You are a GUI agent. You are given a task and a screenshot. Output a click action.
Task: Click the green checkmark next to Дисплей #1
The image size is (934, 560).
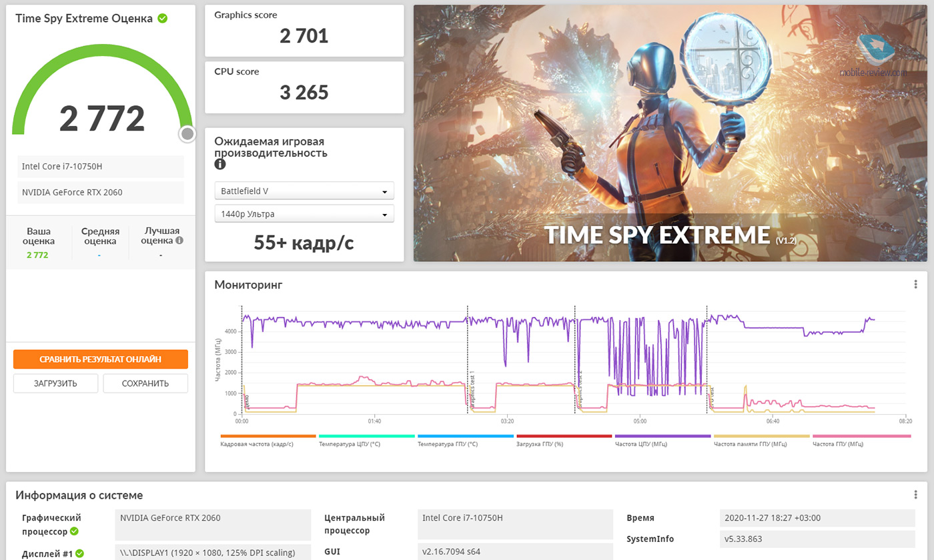(x=79, y=553)
